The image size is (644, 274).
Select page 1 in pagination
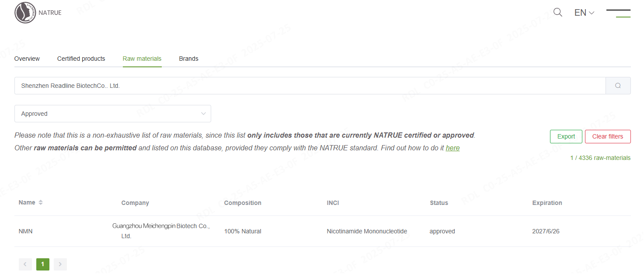click(43, 264)
